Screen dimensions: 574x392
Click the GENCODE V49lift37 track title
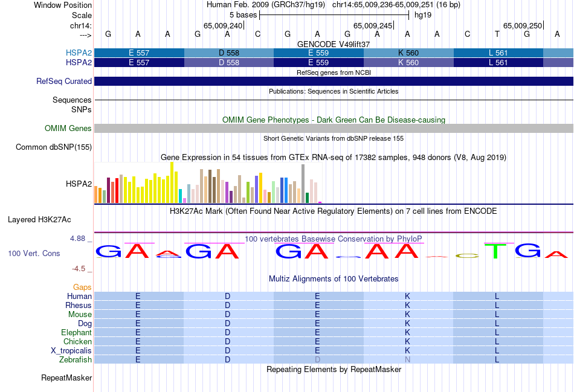pos(334,44)
